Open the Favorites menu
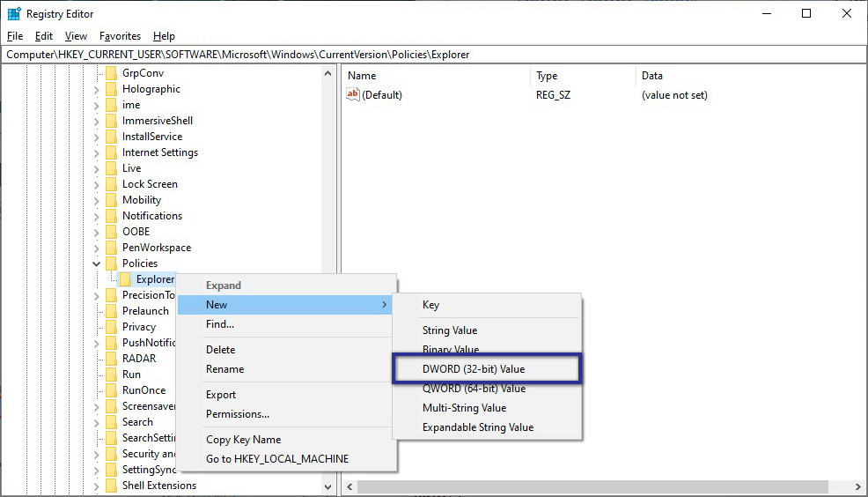Image resolution: width=868 pixels, height=497 pixels. [120, 36]
